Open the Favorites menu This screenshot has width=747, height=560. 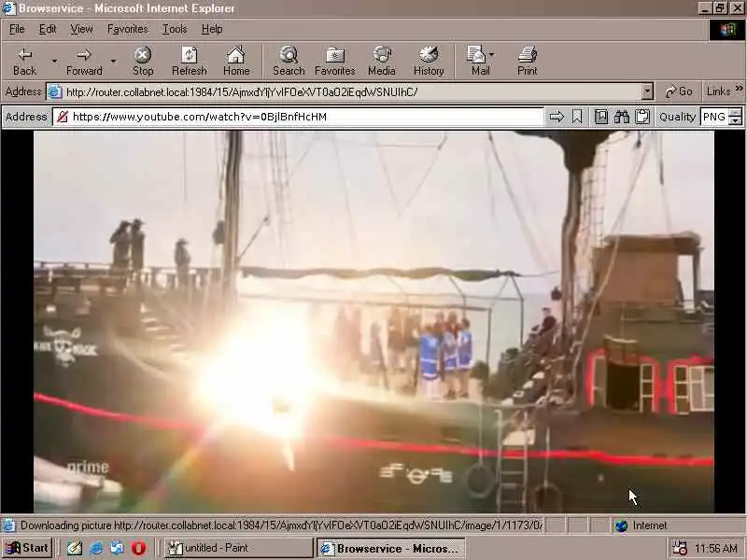coord(128,30)
